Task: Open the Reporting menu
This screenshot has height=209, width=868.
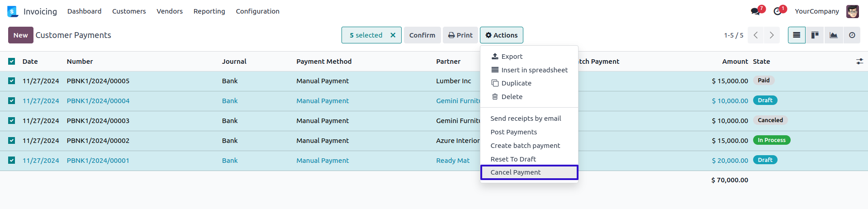Action: click(x=209, y=11)
